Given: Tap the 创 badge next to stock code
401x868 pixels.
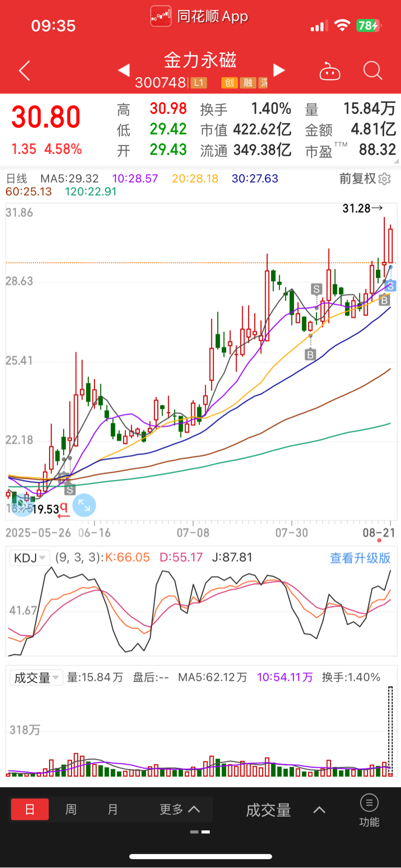Looking at the screenshot, I should click(x=229, y=82).
